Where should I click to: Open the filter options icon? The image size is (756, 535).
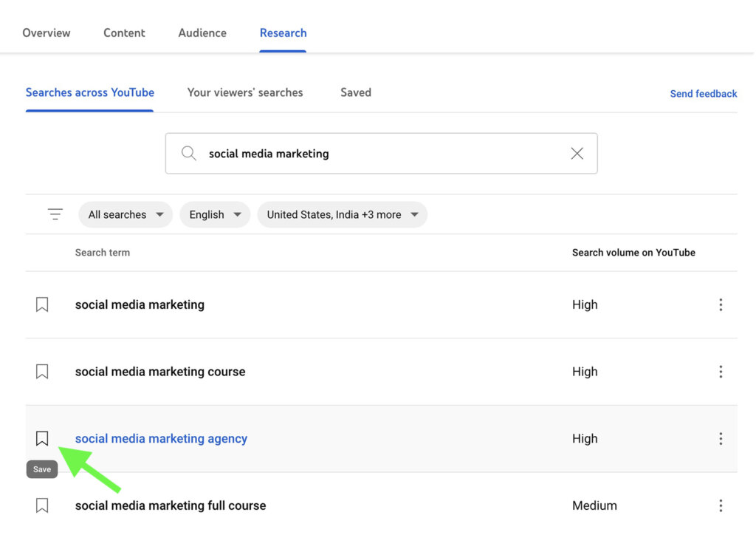[x=55, y=214]
